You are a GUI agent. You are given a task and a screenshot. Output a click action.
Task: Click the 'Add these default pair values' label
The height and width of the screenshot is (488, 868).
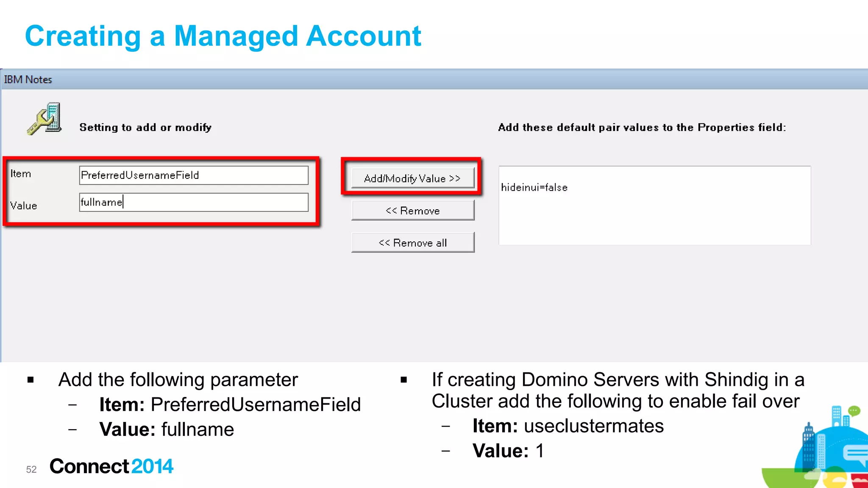coord(642,128)
